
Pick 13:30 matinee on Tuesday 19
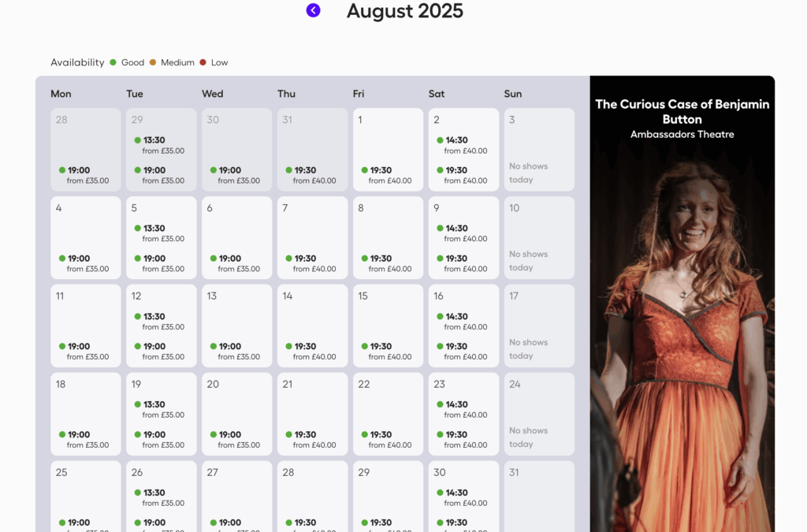(x=159, y=409)
